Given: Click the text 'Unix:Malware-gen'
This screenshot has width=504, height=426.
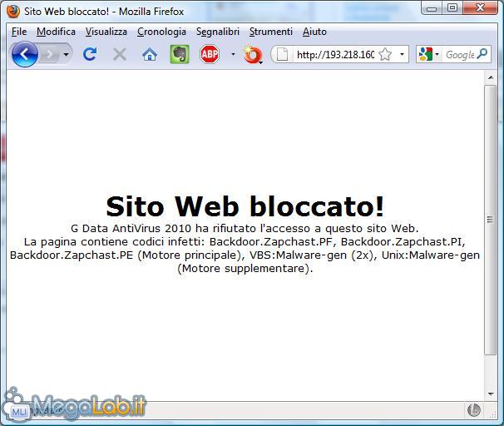Looking at the screenshot, I should [x=431, y=255].
